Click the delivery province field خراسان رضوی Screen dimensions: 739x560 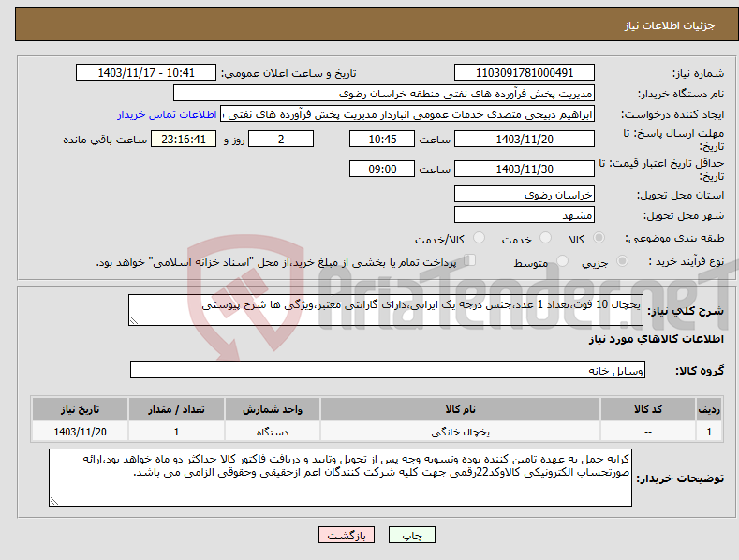tap(525, 194)
